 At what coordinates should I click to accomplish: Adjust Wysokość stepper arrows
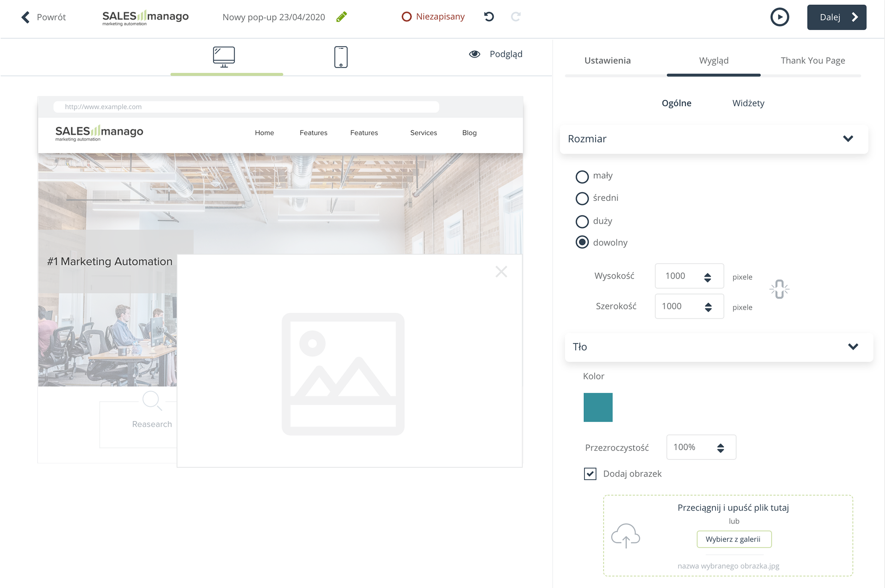[x=708, y=277]
